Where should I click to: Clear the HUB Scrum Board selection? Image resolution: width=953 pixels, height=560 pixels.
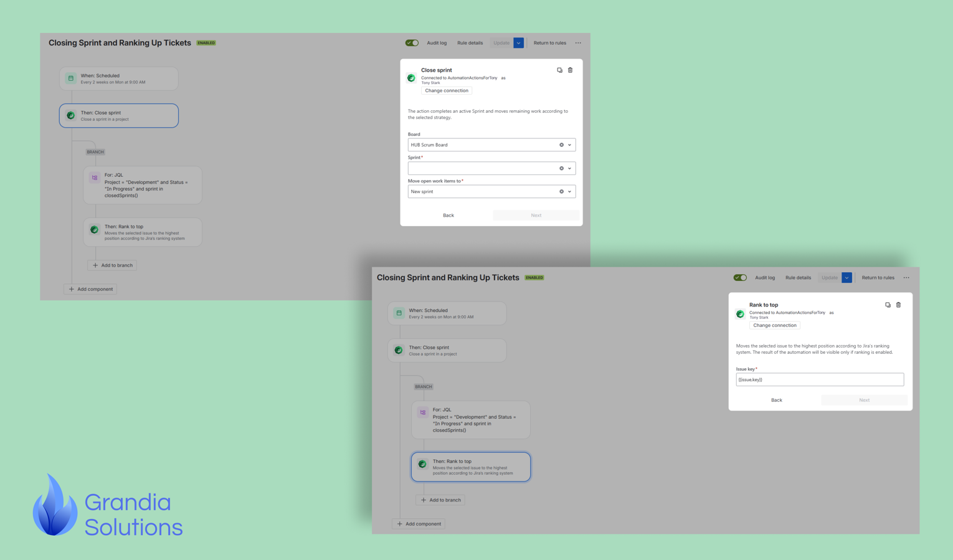pyautogui.click(x=561, y=145)
